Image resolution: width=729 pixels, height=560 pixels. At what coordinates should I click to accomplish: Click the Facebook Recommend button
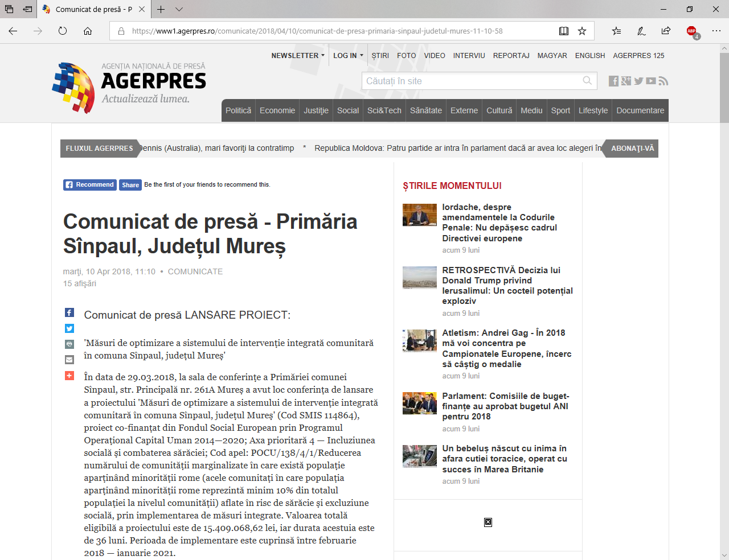[x=90, y=185]
